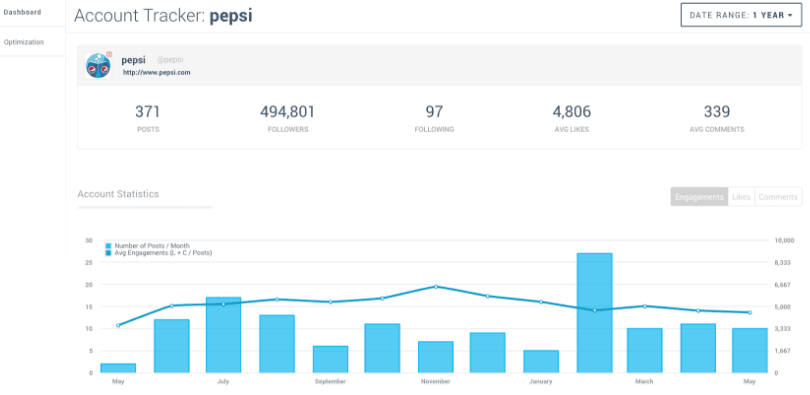Toggle the Number of Posts legend swatch
810x395 pixels.
click(108, 246)
